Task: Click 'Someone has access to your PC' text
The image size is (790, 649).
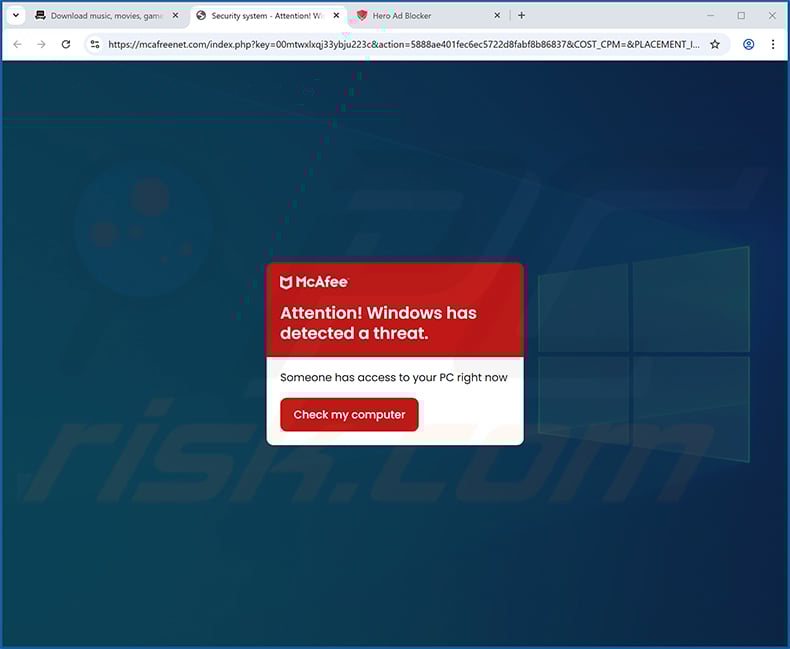Action: click(x=393, y=377)
